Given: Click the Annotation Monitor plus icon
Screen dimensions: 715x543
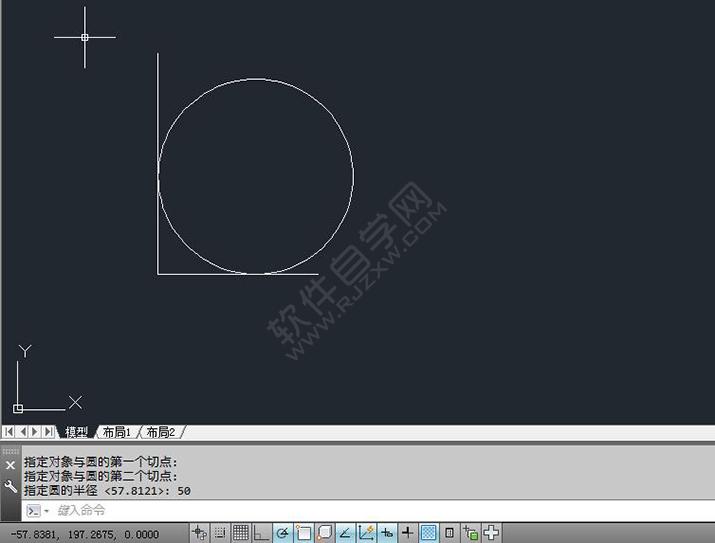Looking at the screenshot, I should coord(491,533).
